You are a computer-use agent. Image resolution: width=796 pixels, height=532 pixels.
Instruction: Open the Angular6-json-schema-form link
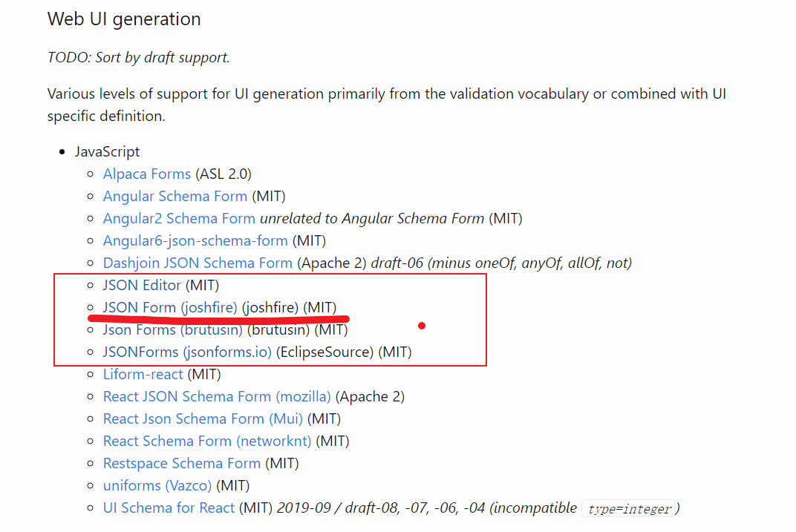(195, 241)
